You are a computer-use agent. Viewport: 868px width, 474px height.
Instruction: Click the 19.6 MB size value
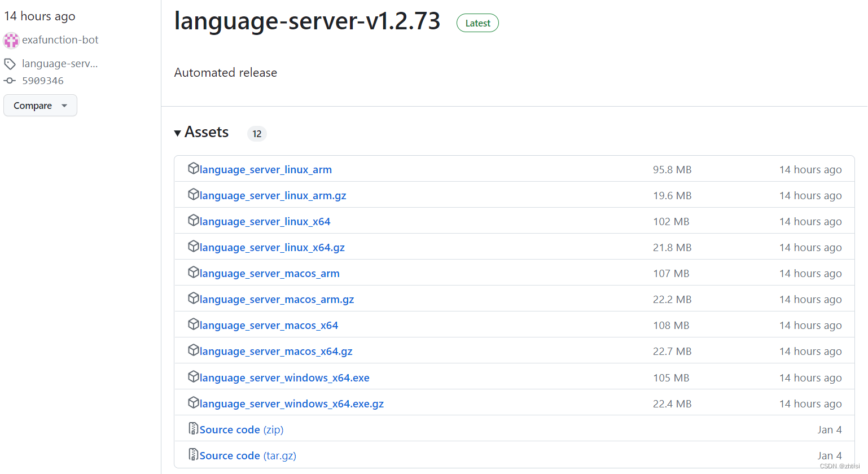pyautogui.click(x=672, y=196)
